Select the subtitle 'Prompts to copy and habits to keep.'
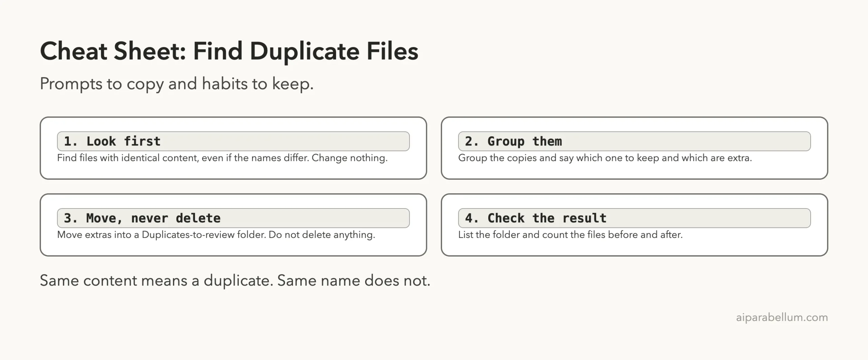 177,84
